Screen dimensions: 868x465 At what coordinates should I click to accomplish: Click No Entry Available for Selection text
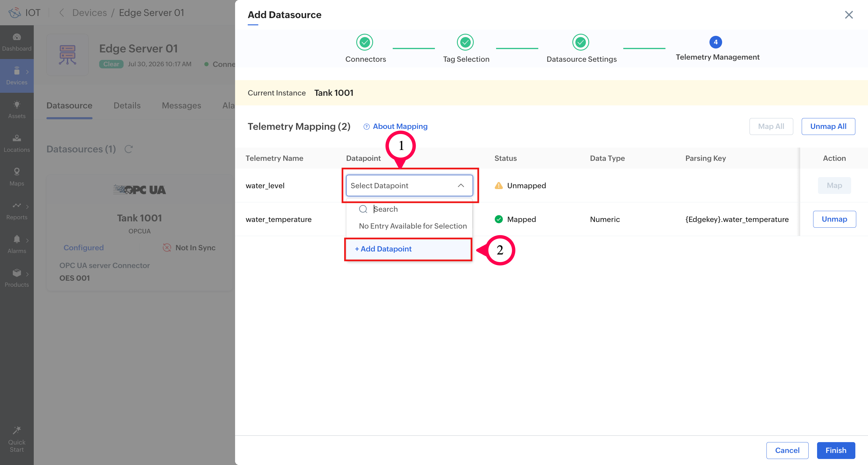413,226
